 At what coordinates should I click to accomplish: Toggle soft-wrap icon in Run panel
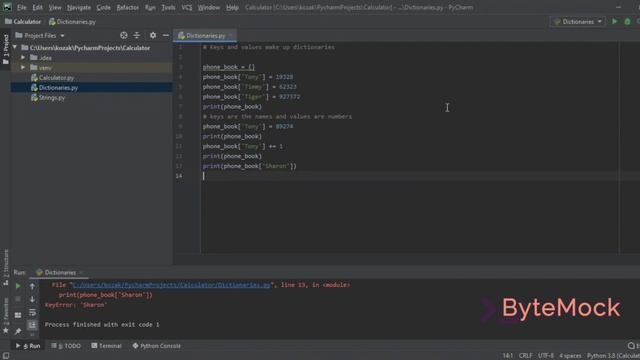point(32,313)
